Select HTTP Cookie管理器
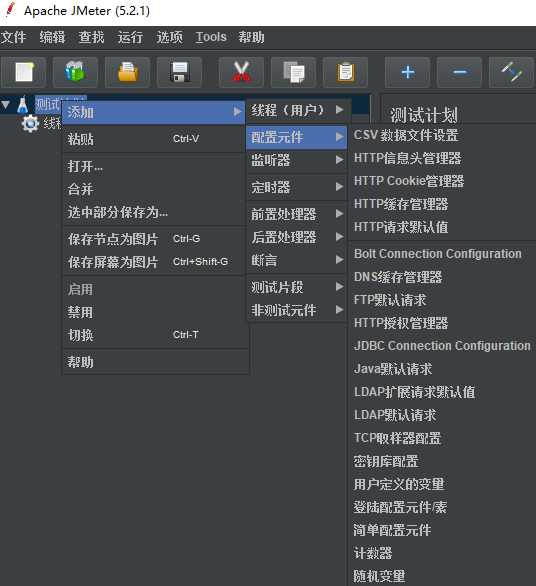This screenshot has height=586, width=536. click(409, 181)
